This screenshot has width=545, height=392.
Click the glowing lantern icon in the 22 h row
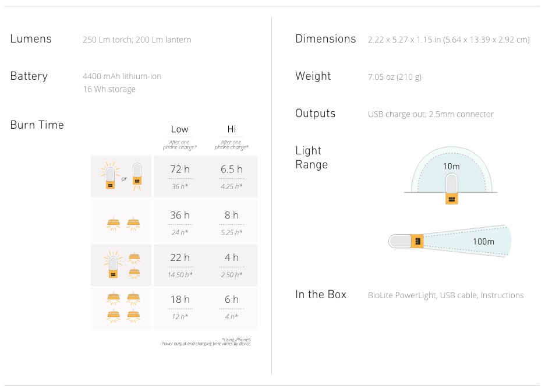click(x=112, y=266)
